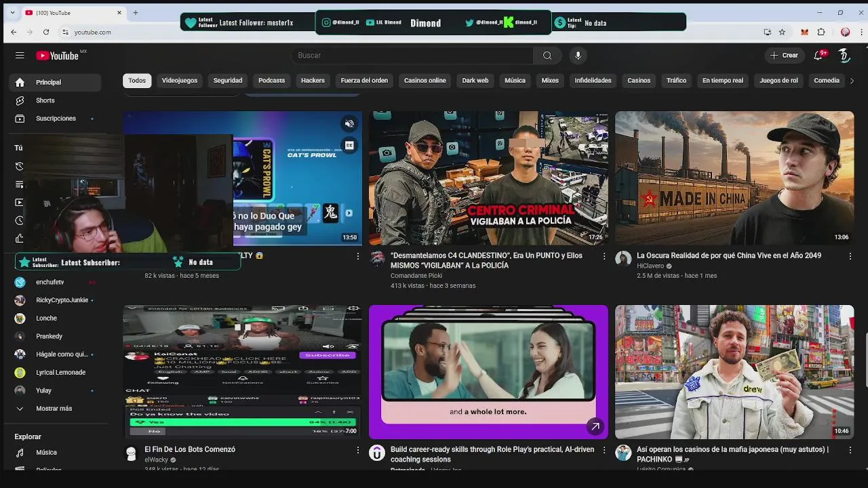Open options for the Udemy ad

point(604,450)
